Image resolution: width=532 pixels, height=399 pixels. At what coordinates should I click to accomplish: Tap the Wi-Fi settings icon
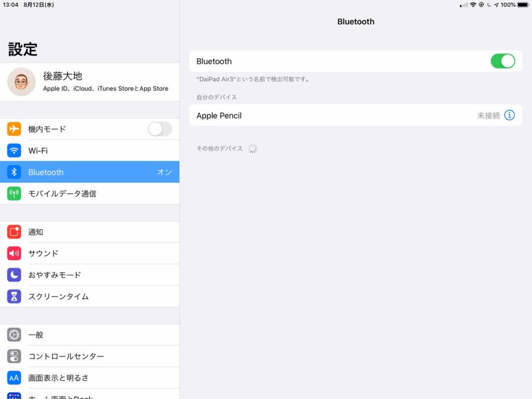pos(14,151)
